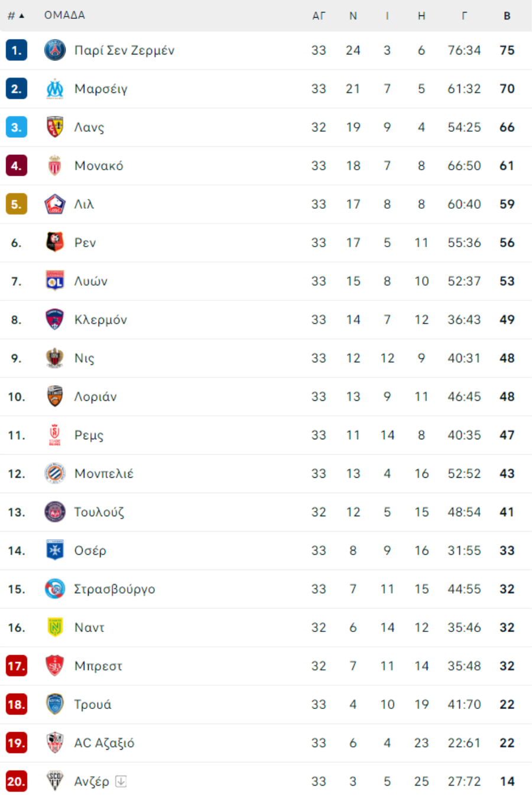Sort standings by ΟΜΑΔΑ column header
The width and height of the screenshot is (532, 797).
(64, 15)
